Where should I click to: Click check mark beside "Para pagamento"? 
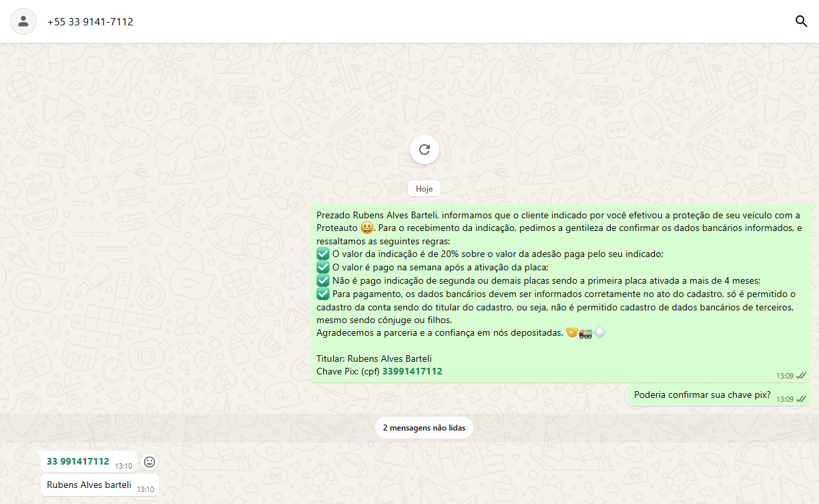(x=323, y=294)
